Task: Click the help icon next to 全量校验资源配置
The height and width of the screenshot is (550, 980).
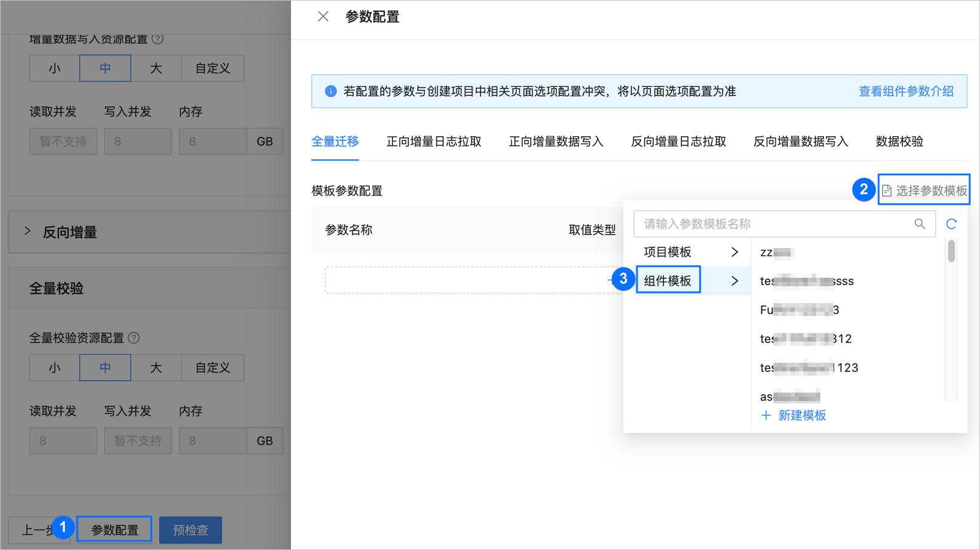Action: click(x=134, y=338)
